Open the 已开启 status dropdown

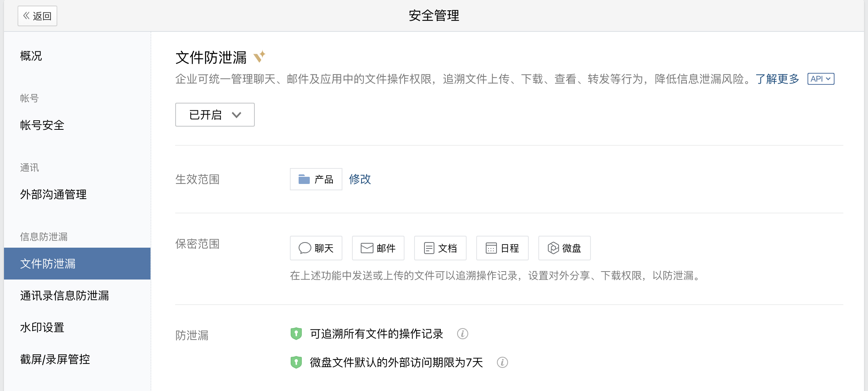(215, 115)
